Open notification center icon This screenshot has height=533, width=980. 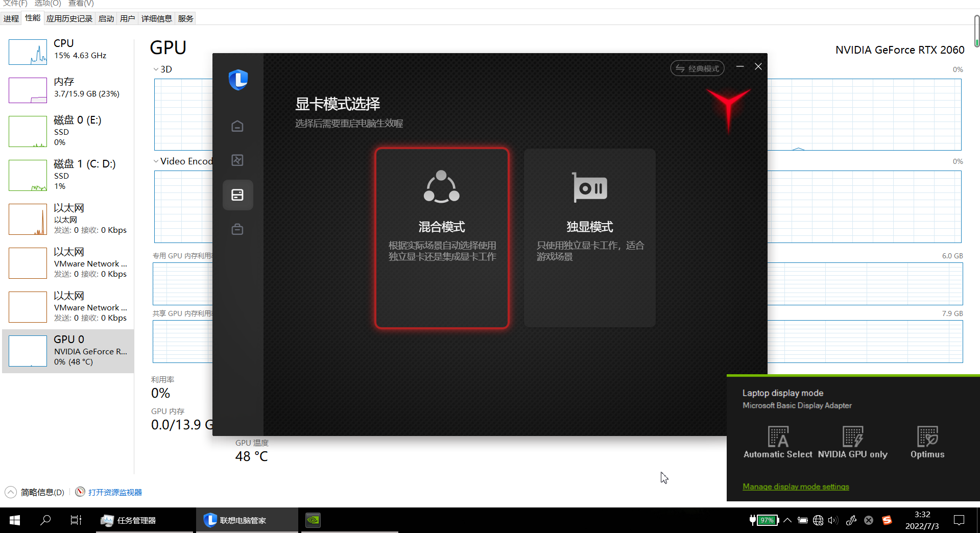point(959,520)
